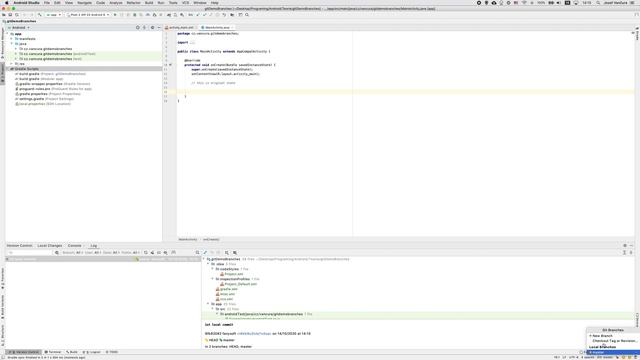The image size is (640, 360).
Task: Click the Refresh icon in VCS log toolbar
Action: pyautogui.click(x=146, y=253)
